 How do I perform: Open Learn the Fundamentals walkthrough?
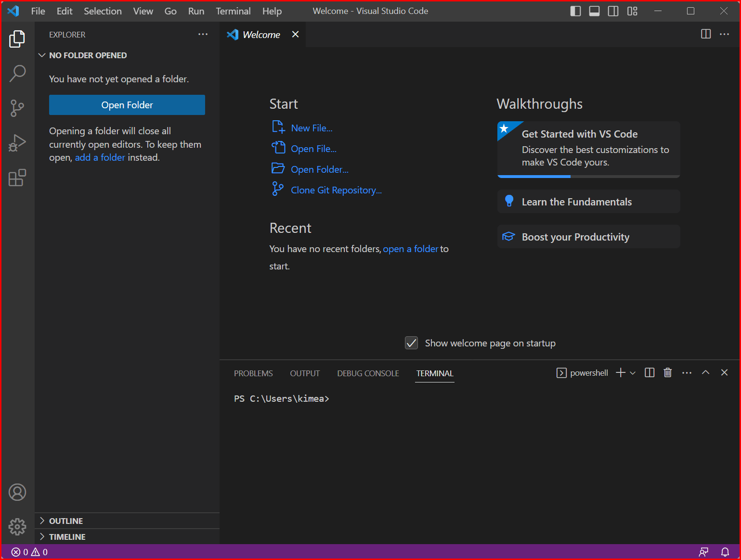coord(588,202)
